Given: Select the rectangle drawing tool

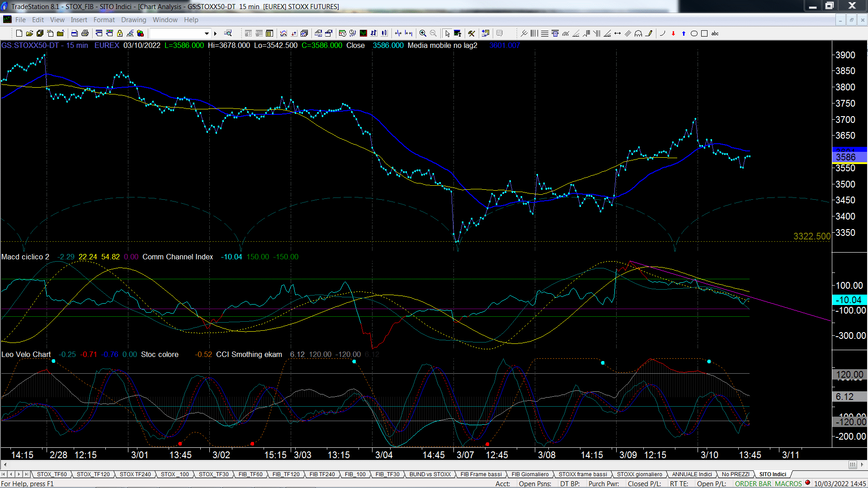Looking at the screenshot, I should click(704, 33).
